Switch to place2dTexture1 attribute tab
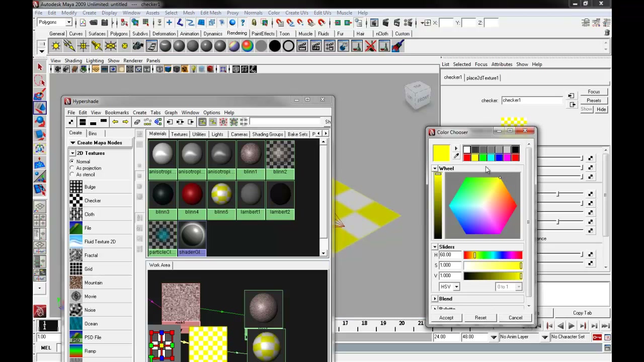 point(482,78)
